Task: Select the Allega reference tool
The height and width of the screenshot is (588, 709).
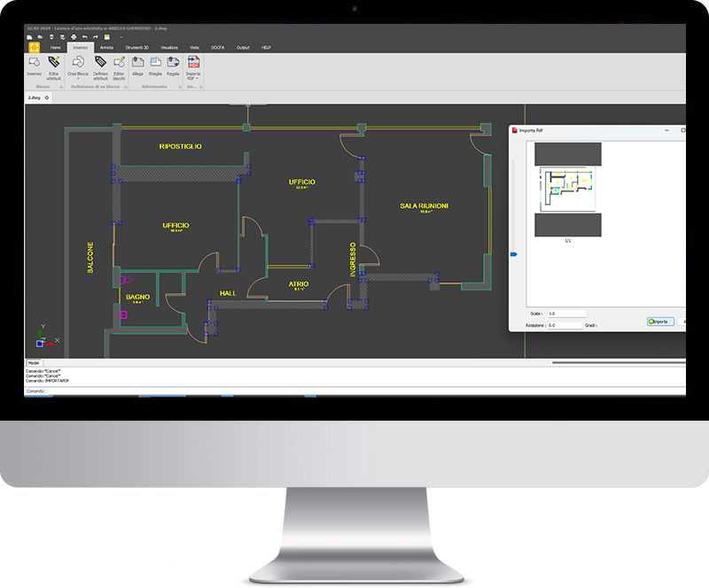Action: 137,62
